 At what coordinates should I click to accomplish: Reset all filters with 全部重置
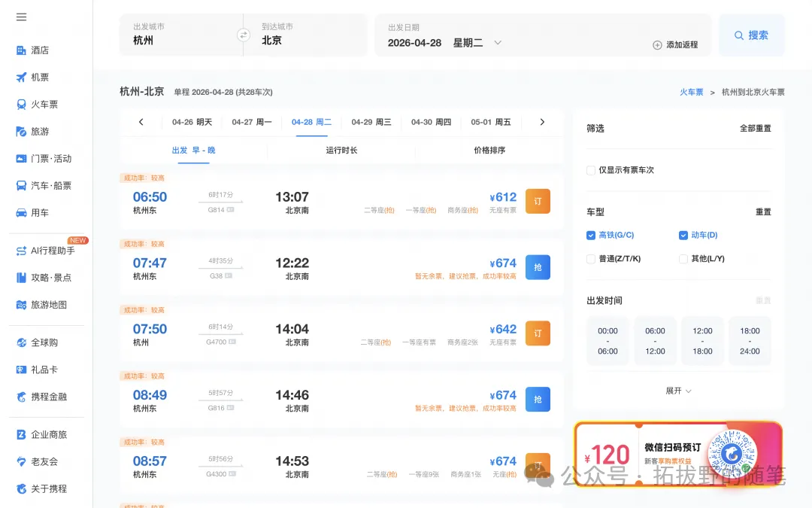click(755, 129)
